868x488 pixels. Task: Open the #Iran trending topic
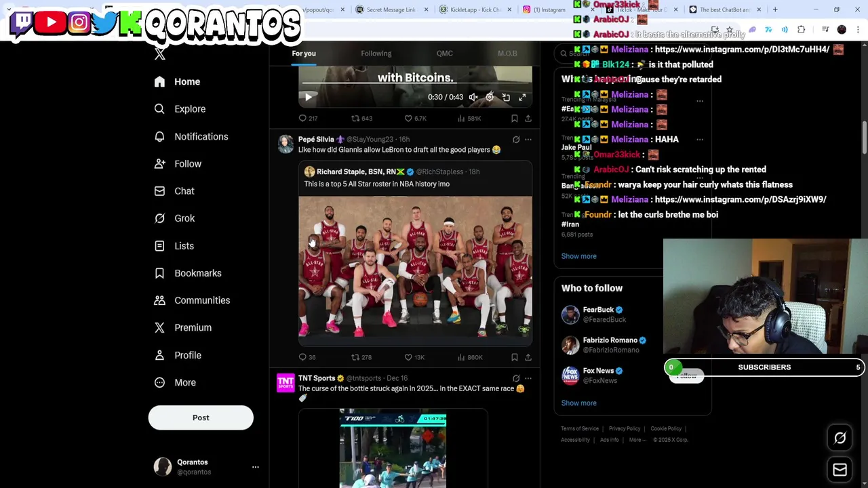pos(570,224)
